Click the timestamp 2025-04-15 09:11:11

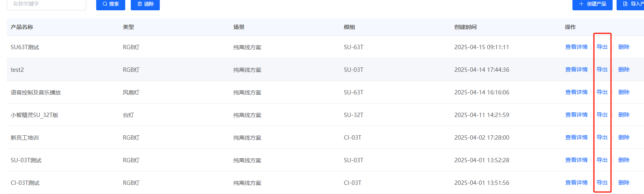click(482, 47)
